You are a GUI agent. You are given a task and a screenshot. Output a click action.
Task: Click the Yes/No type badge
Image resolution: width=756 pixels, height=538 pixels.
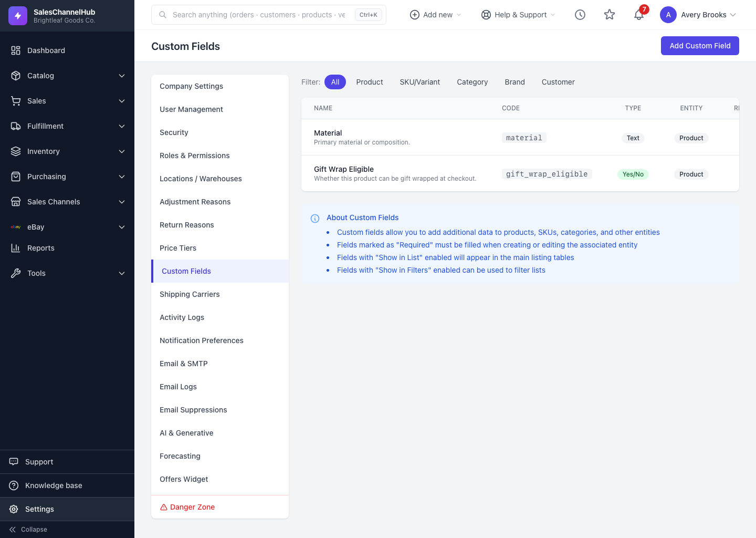pyautogui.click(x=633, y=174)
